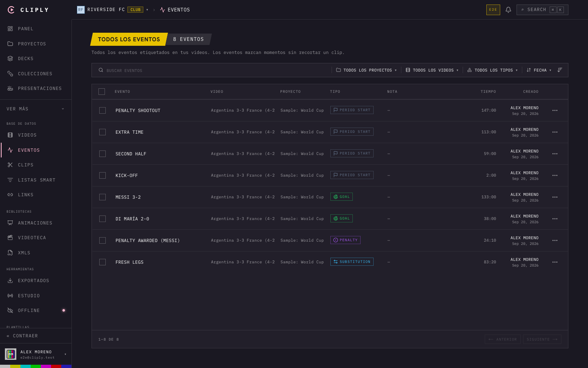Check the Extra Time event checkbox
Image resolution: width=588 pixels, height=368 pixels.
(102, 132)
